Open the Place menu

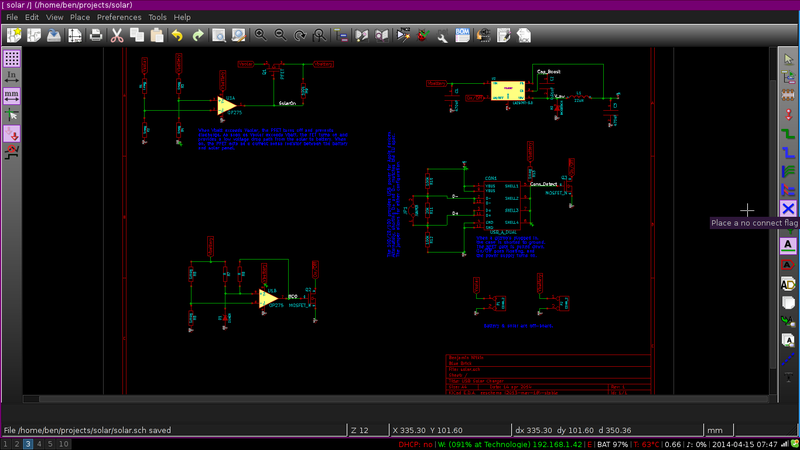coord(80,17)
